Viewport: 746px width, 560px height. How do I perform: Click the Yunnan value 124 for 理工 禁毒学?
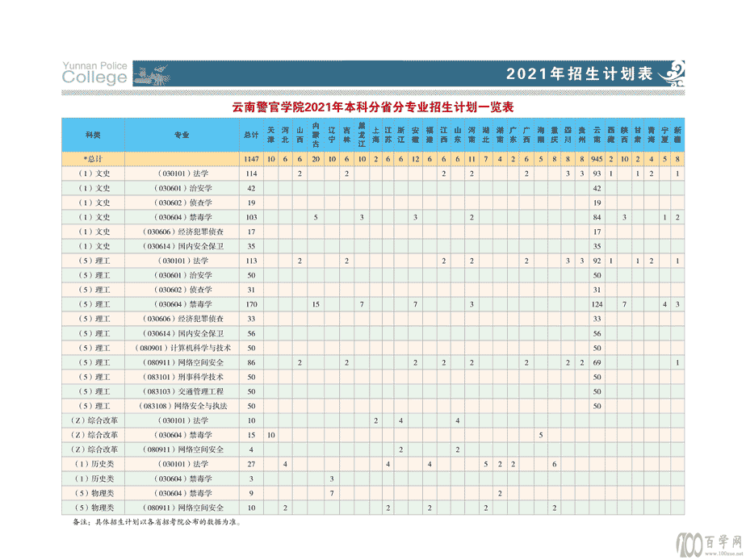(x=597, y=304)
